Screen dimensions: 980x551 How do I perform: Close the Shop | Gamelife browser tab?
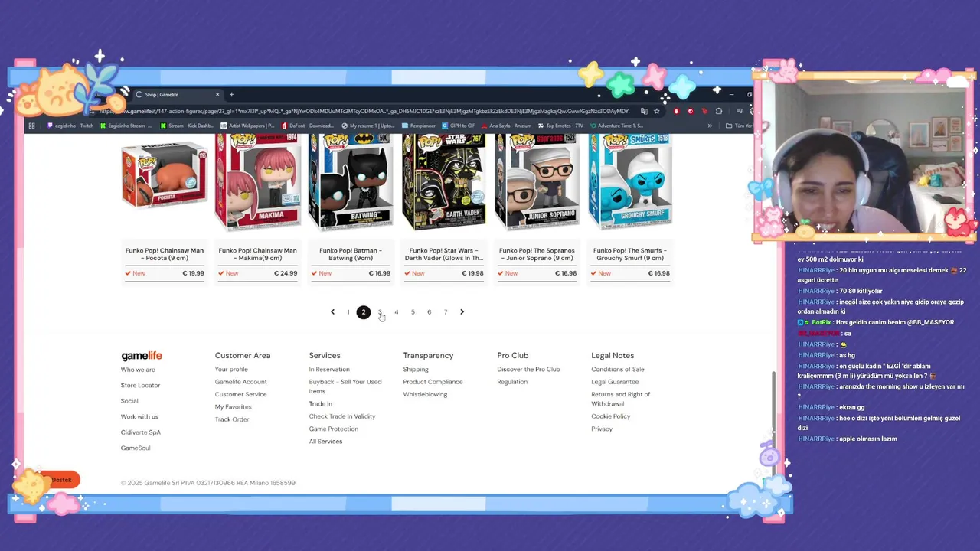click(x=217, y=95)
